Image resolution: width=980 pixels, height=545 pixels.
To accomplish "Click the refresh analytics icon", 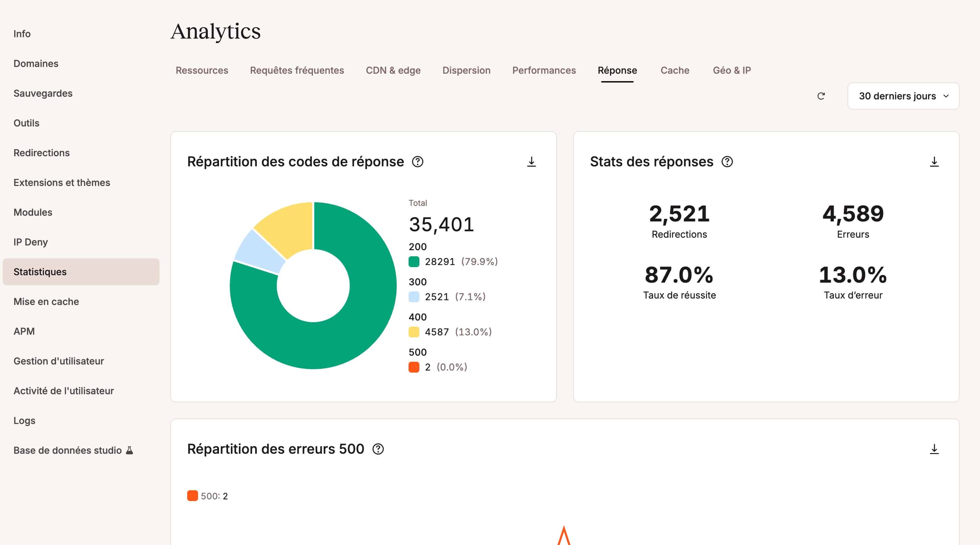I will point(821,96).
